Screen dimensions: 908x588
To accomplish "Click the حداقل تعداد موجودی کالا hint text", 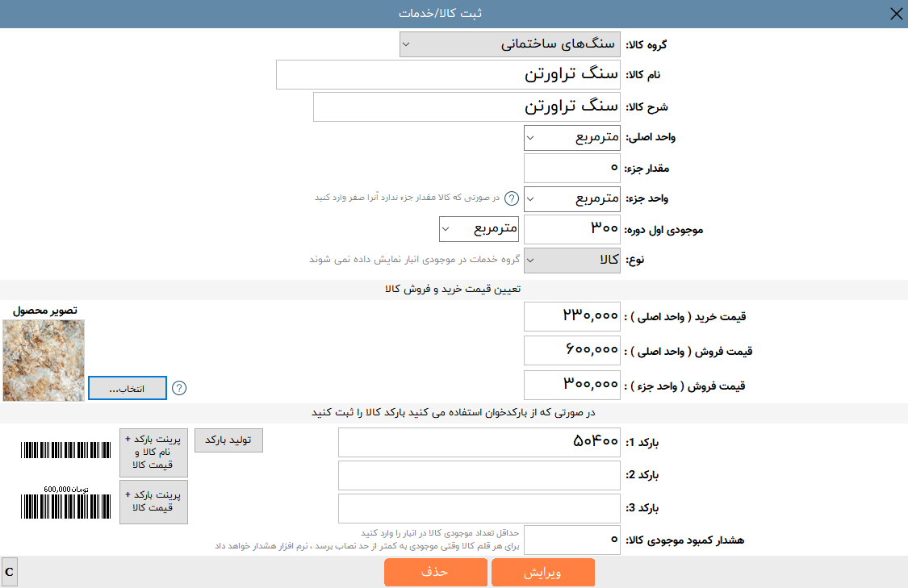I will [x=440, y=533].
